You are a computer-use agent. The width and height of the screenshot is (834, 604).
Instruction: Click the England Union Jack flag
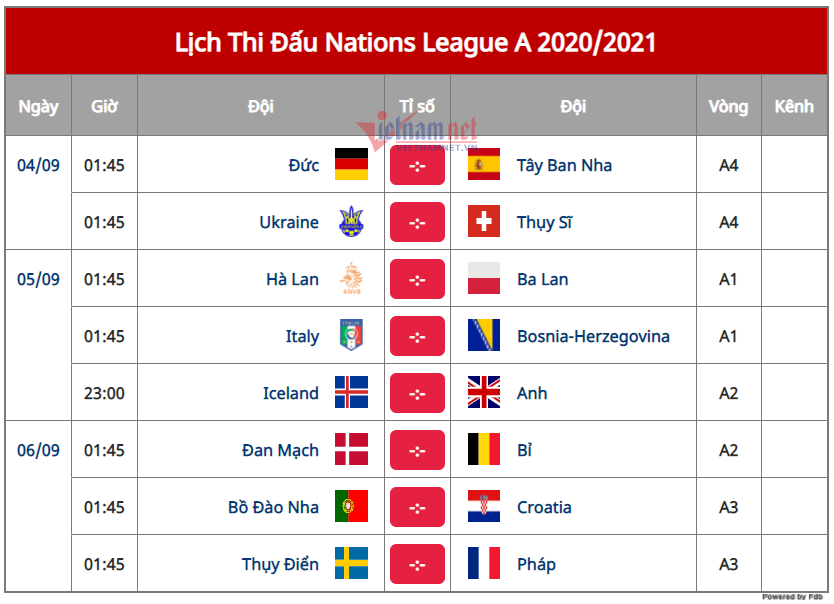(484, 393)
